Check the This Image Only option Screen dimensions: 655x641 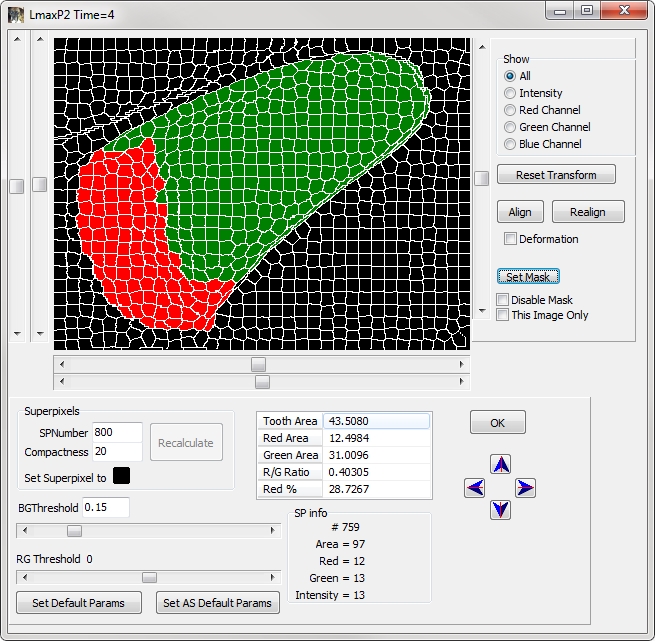[x=503, y=315]
